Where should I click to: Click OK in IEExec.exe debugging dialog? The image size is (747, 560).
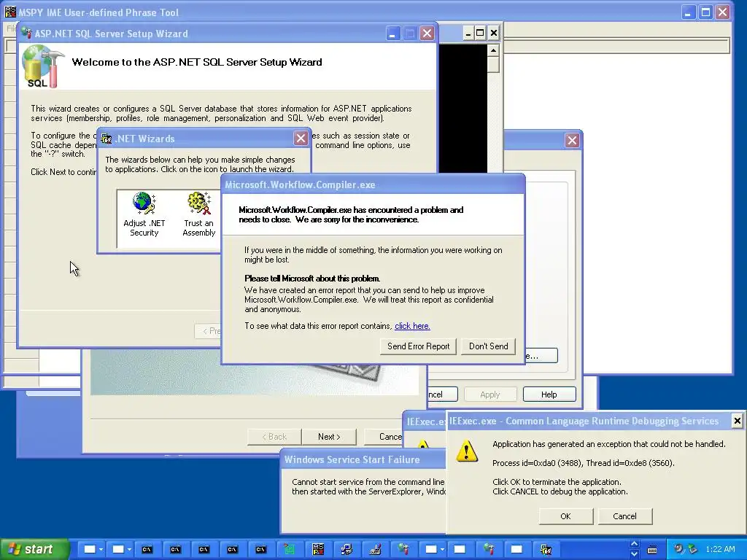[x=565, y=516]
